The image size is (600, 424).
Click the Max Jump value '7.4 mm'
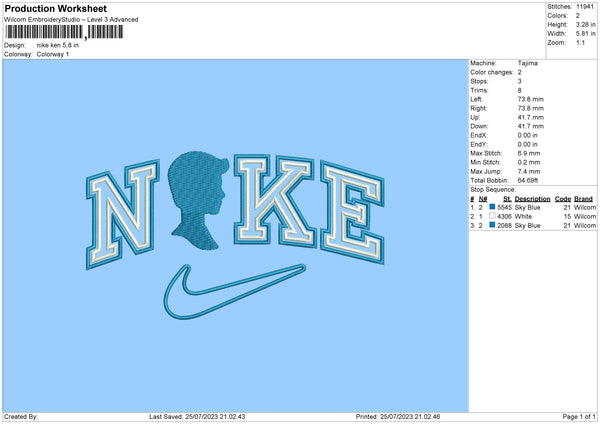point(529,171)
